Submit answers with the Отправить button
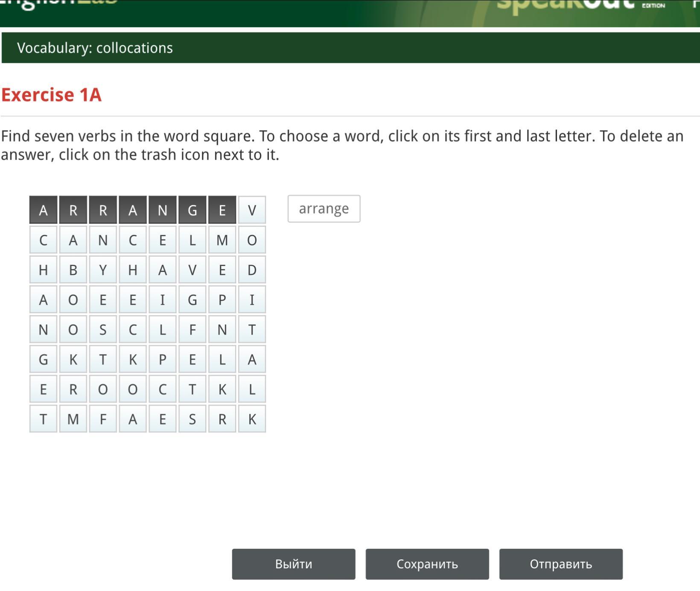The width and height of the screenshot is (700, 591). [x=560, y=564]
